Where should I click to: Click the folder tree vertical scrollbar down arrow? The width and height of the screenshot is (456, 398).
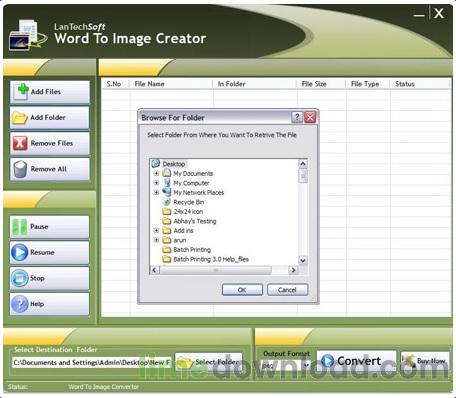click(x=303, y=260)
